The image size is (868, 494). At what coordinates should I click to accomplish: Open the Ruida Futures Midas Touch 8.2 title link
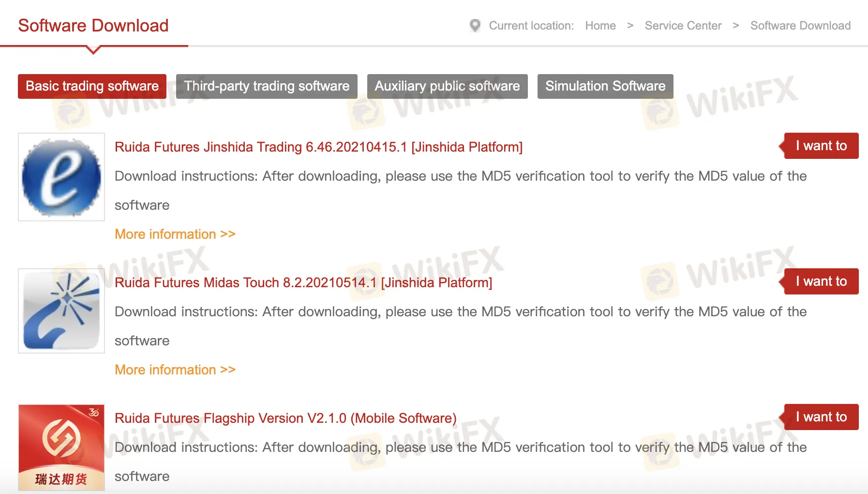coord(303,282)
